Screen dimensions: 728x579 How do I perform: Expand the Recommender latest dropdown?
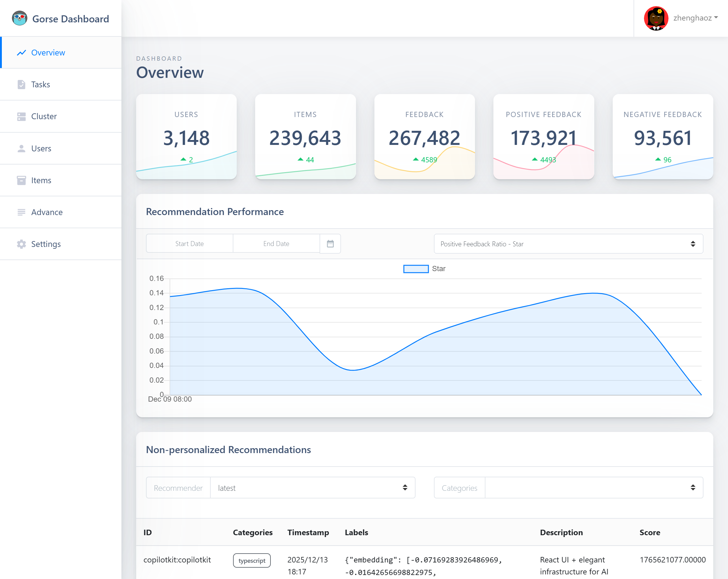(x=312, y=488)
